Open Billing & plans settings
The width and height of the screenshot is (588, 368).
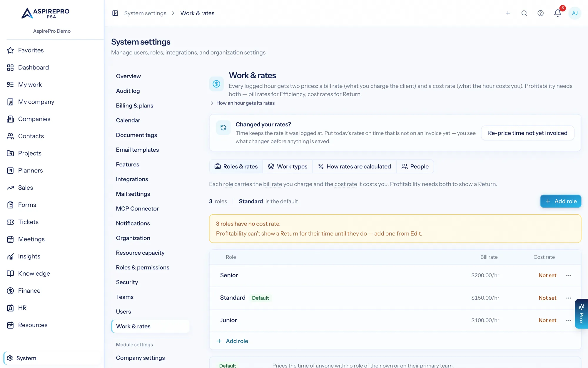pos(151,106)
